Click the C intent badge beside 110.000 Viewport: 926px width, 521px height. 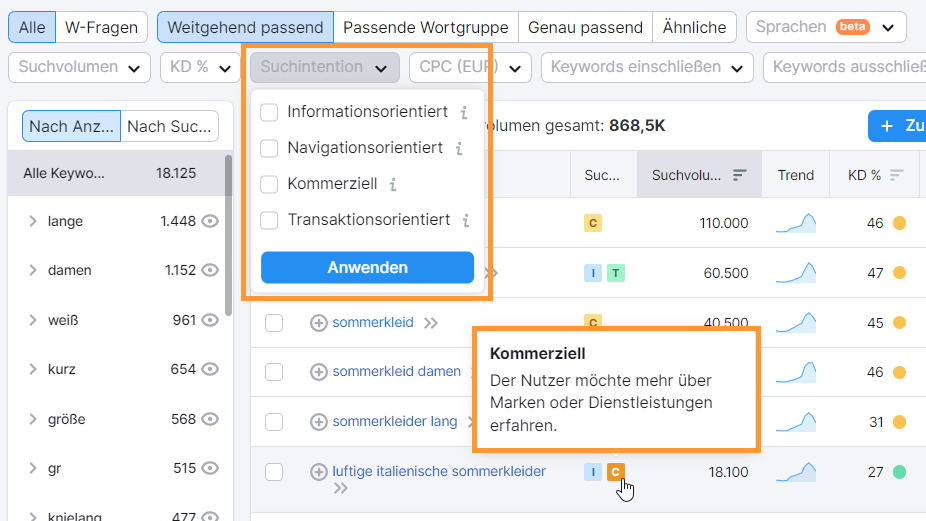tap(593, 223)
